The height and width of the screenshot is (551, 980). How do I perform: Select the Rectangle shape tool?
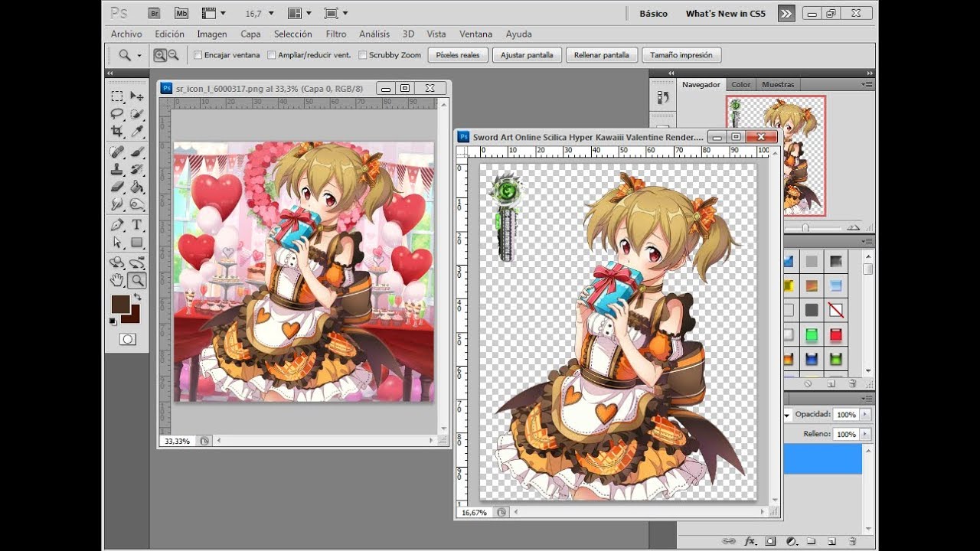pos(137,243)
